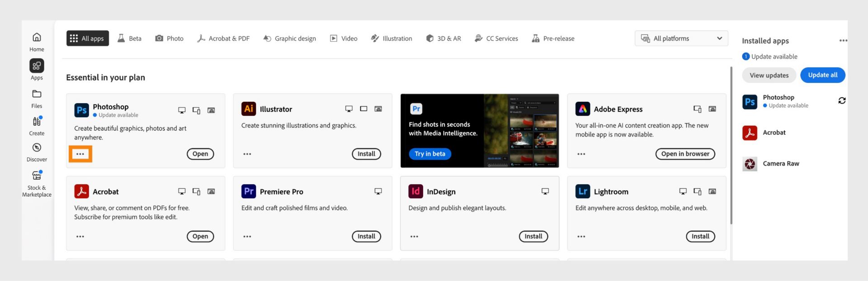Open Premiere Pro card more options menu
868x281 pixels.
tap(247, 237)
